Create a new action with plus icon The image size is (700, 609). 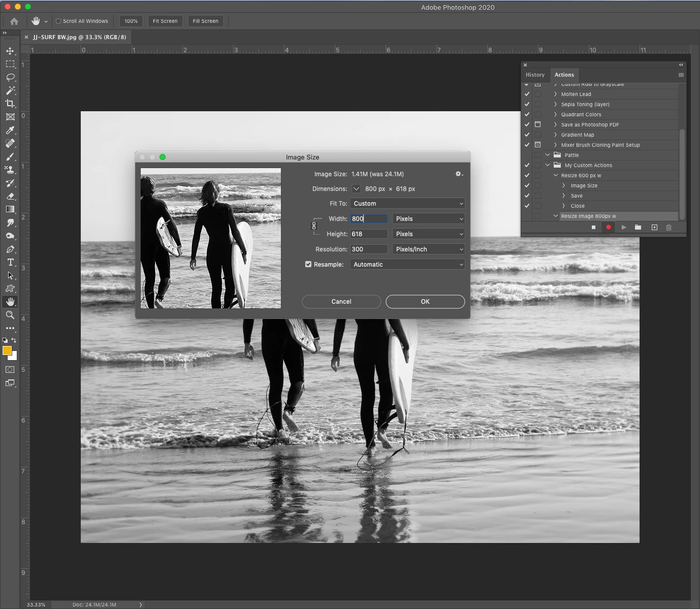[654, 228]
